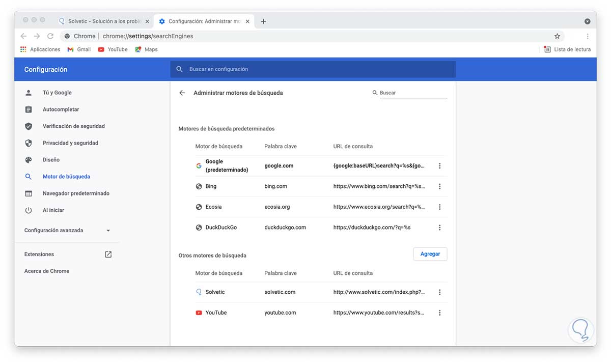Open the Chrome three-dot menu

(x=588, y=36)
